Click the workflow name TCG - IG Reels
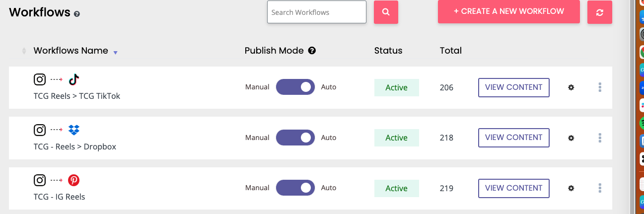Image resolution: width=644 pixels, height=214 pixels. pos(59,197)
